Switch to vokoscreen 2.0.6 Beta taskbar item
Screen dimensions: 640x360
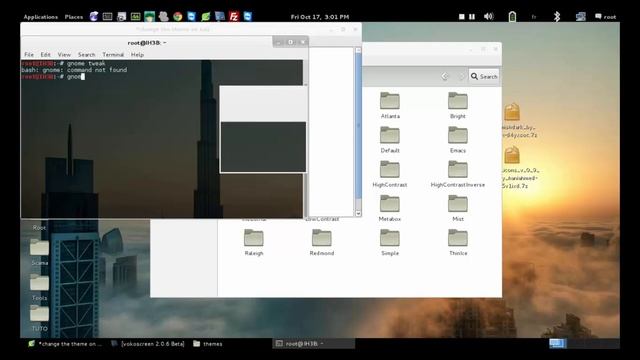click(148, 344)
